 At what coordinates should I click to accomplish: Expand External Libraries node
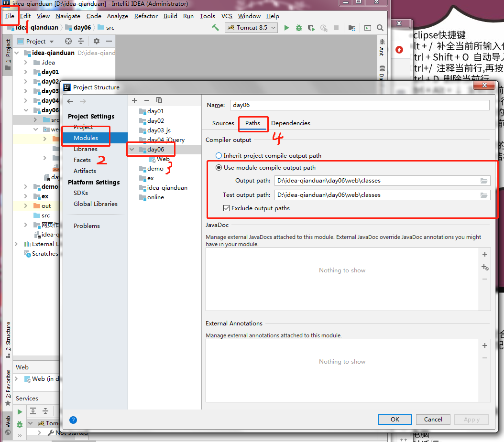click(16, 244)
